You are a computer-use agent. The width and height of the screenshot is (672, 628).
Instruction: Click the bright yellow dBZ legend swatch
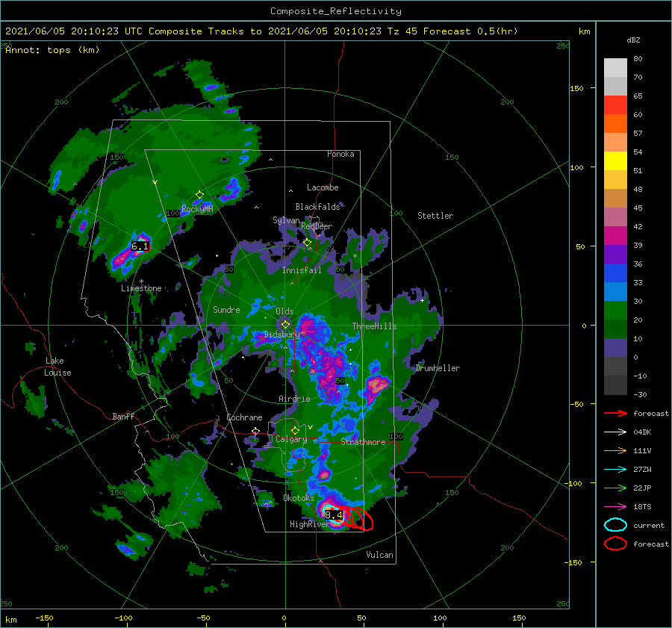[x=615, y=161]
